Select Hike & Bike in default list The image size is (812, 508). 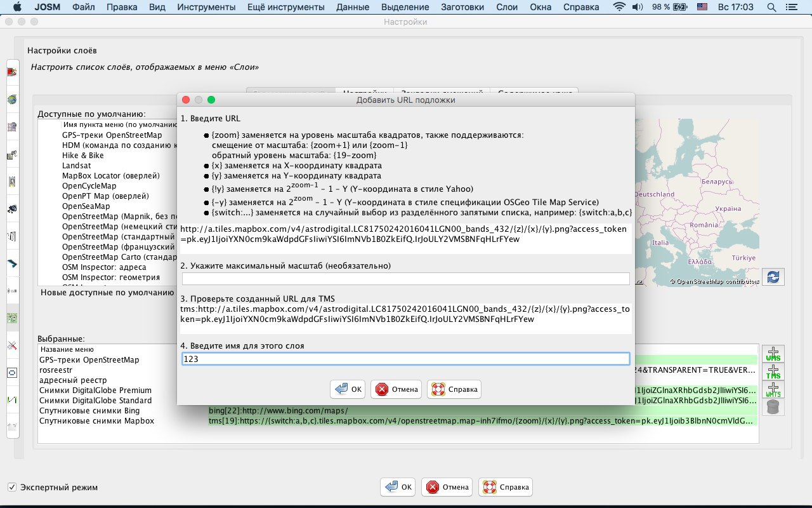click(x=82, y=155)
